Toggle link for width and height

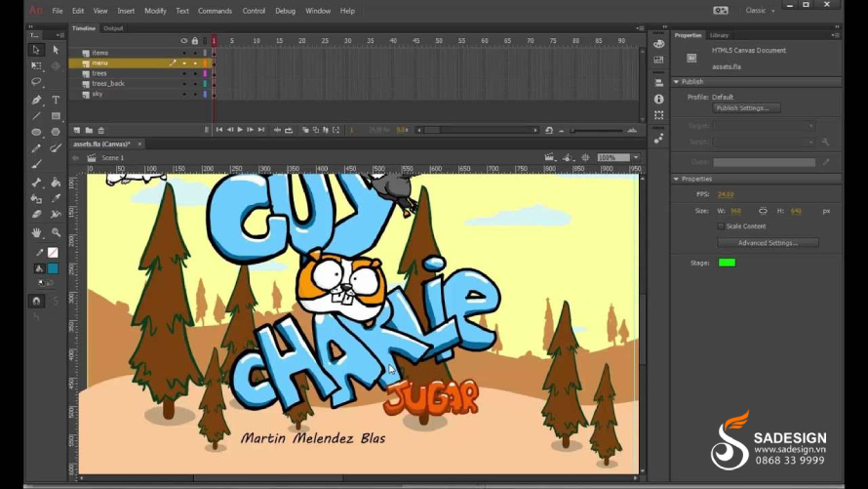(x=763, y=211)
